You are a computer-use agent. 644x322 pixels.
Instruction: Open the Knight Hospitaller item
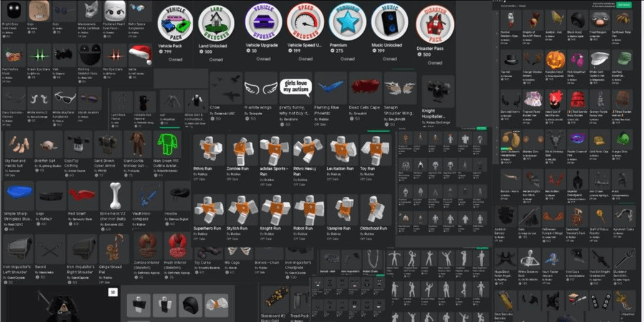coord(438,91)
